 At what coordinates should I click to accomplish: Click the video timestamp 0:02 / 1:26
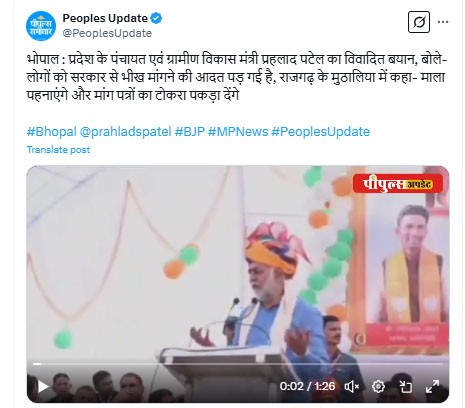(307, 386)
